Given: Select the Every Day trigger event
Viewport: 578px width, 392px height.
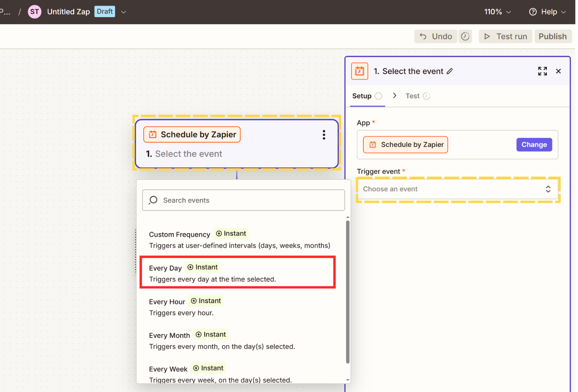Looking at the screenshot, I should [x=237, y=273].
